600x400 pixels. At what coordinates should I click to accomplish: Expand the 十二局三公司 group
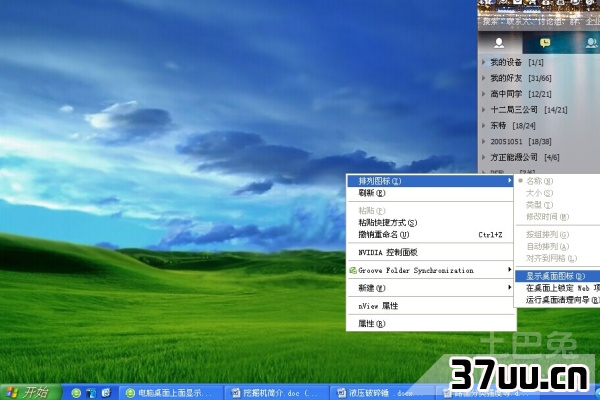(524, 110)
